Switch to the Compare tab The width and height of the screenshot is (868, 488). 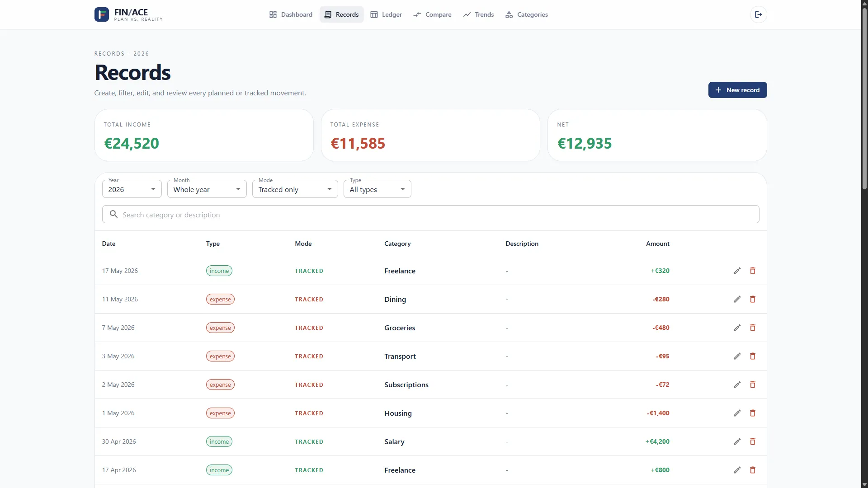(432, 14)
